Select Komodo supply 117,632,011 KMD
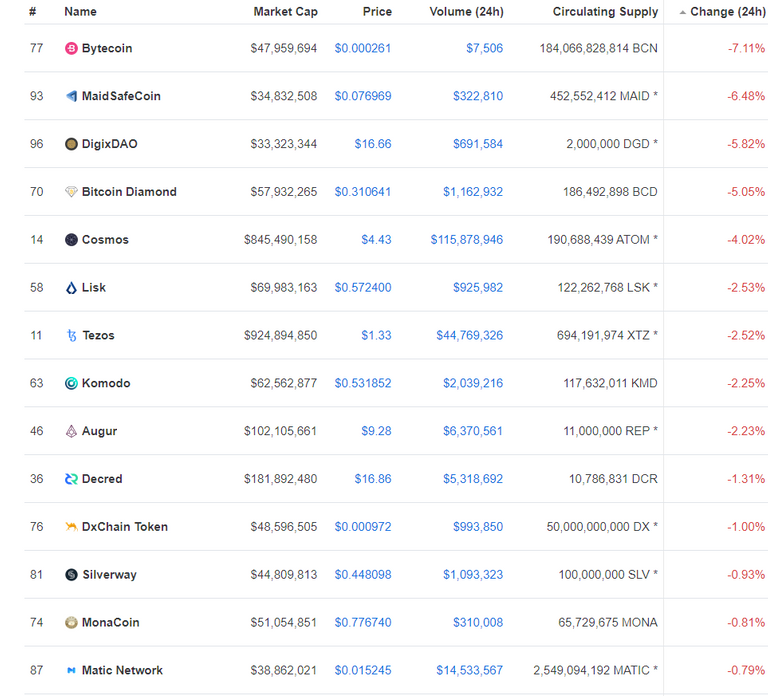 610,383
